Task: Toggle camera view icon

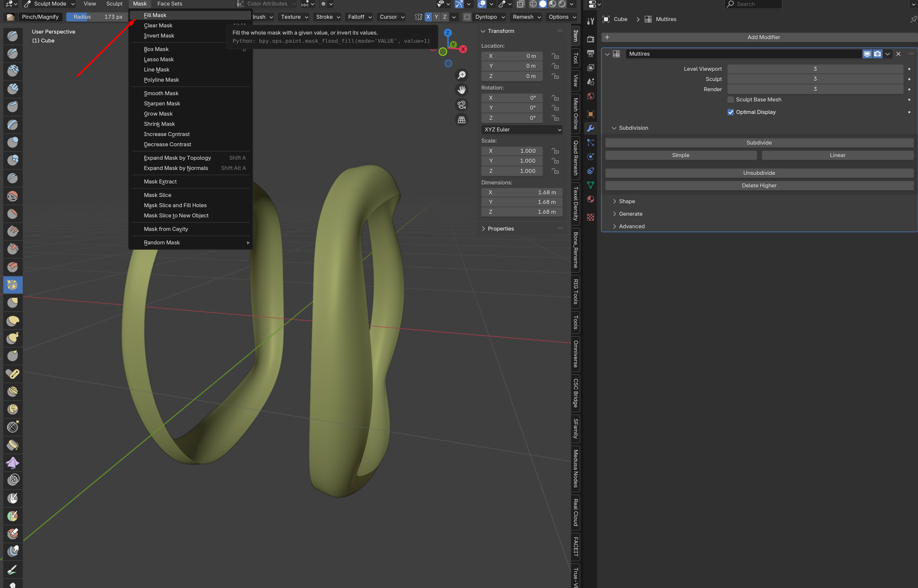Action: point(462,105)
